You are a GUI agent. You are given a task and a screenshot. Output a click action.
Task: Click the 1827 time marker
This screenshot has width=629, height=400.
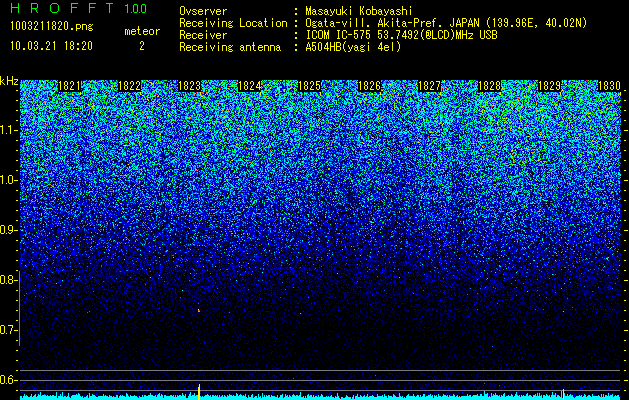point(430,86)
